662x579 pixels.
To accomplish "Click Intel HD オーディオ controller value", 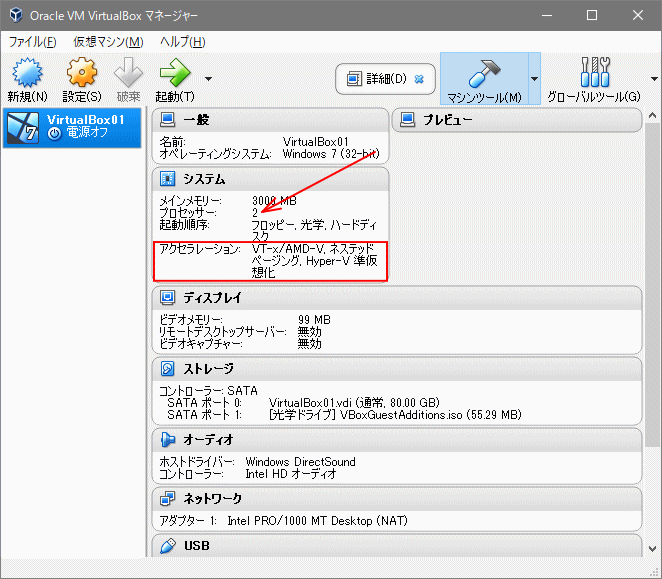I will pyautogui.click(x=291, y=474).
